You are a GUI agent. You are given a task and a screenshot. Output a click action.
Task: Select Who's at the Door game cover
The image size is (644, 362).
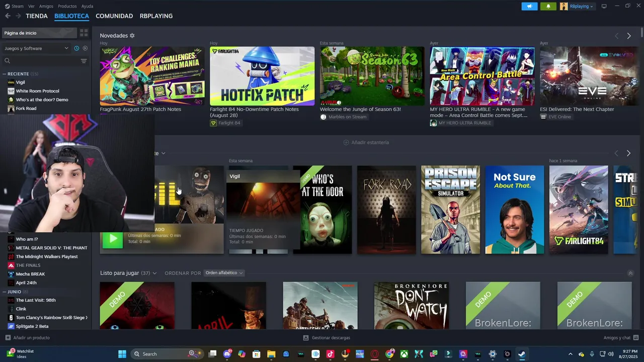tap(326, 210)
